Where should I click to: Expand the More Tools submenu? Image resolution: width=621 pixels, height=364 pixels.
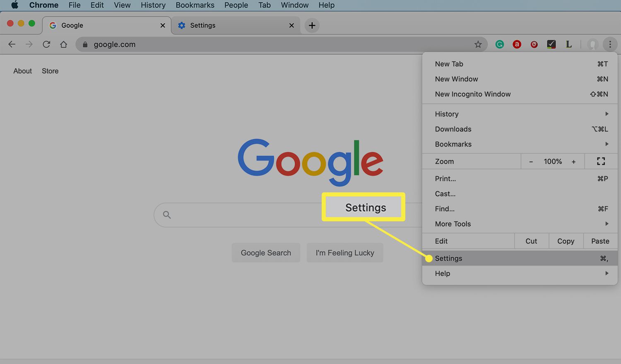520,224
